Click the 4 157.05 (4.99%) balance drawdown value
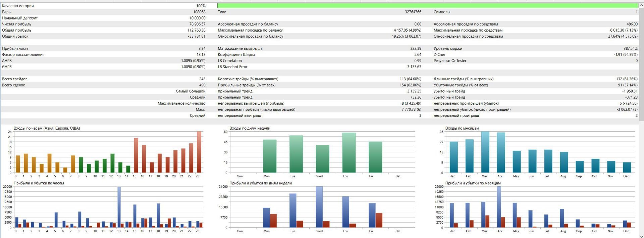 (407, 30)
